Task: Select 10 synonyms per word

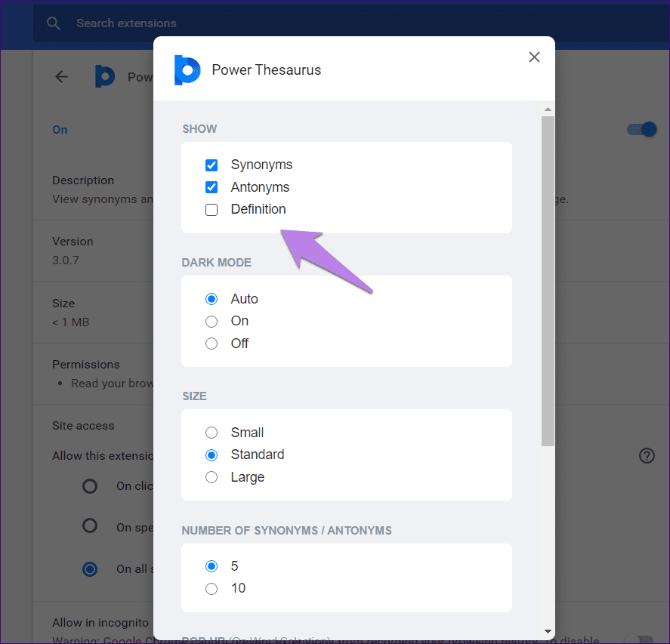Action: [211, 588]
